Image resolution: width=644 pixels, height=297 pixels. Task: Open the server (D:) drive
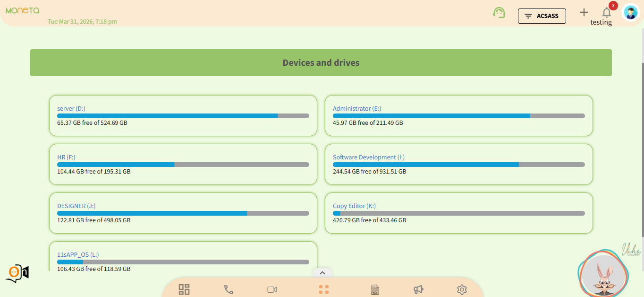click(71, 108)
